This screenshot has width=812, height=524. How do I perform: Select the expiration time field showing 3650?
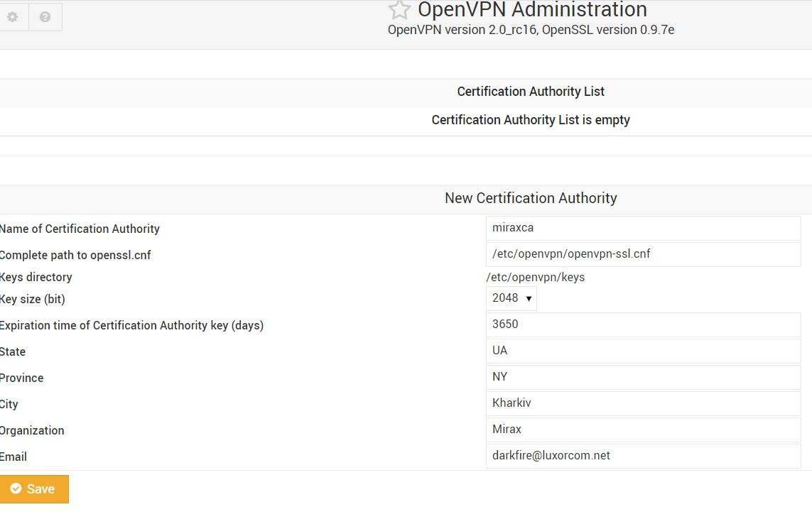[643, 324]
